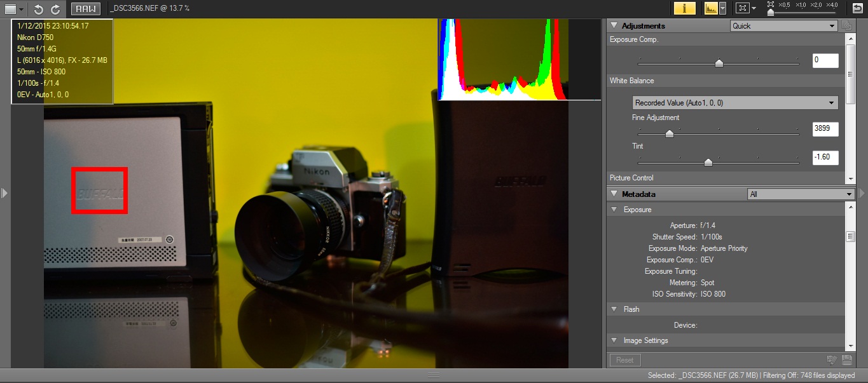This screenshot has height=383, width=868.
Task: Open the histogram options dropdown arrow
Action: click(x=722, y=8)
